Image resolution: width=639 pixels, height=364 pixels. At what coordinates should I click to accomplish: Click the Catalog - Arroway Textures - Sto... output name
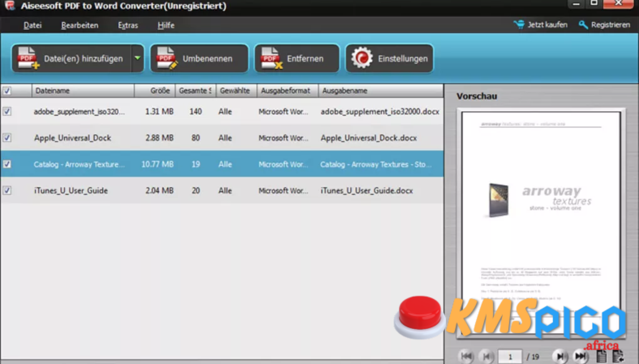tap(376, 164)
